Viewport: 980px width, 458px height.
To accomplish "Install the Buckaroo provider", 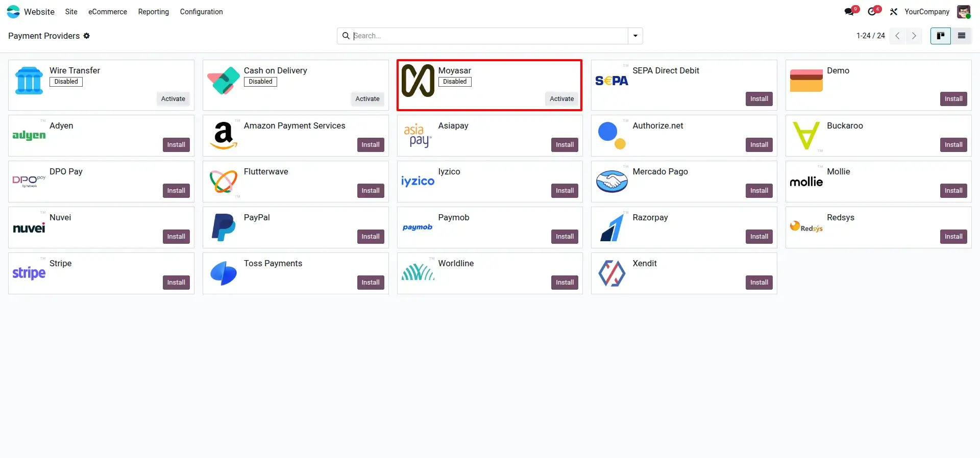I will tap(953, 145).
